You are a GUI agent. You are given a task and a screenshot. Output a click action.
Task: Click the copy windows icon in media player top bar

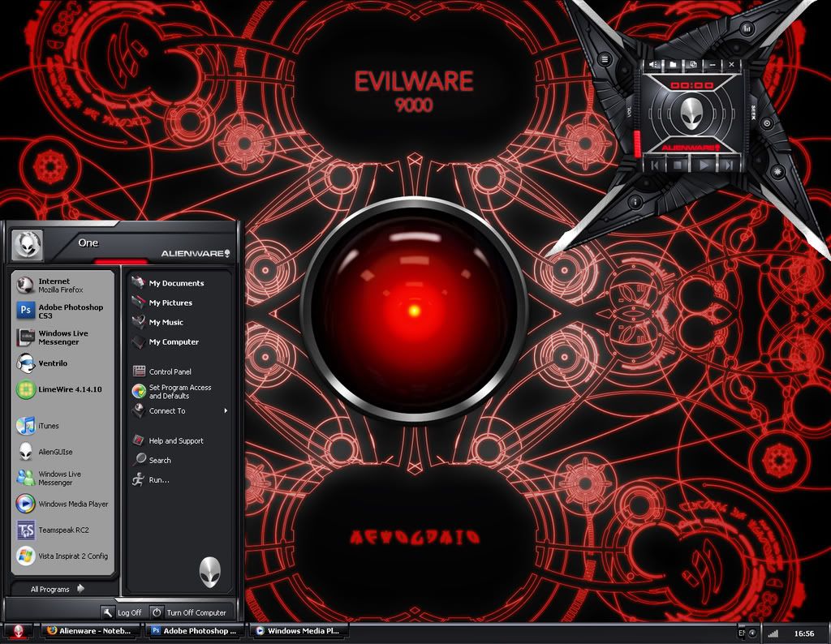click(693, 65)
